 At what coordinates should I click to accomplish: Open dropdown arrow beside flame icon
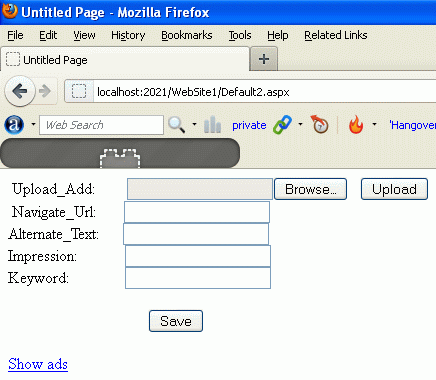[374, 125]
